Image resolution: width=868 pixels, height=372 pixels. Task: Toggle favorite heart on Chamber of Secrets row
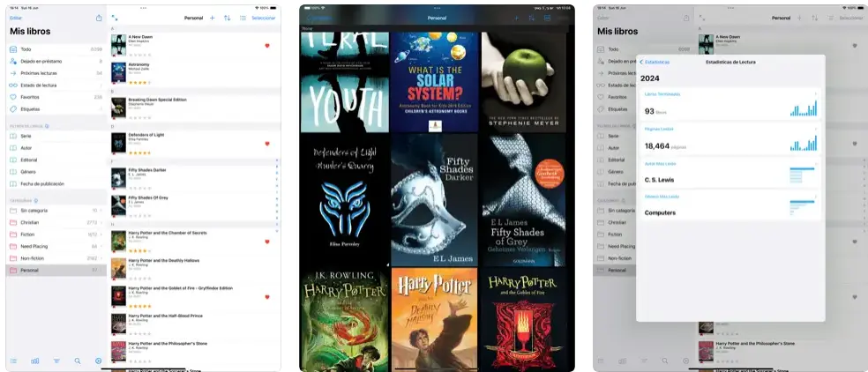pyautogui.click(x=267, y=242)
